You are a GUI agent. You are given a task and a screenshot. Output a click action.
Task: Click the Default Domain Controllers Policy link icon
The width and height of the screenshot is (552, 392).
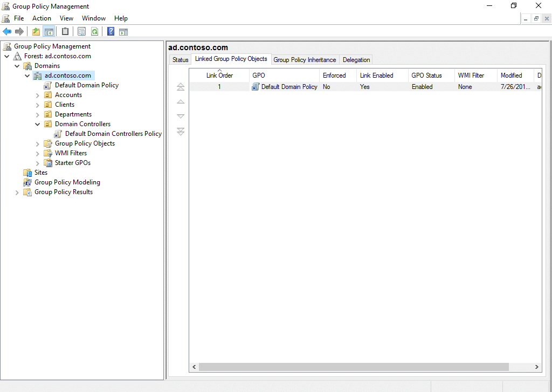click(58, 134)
